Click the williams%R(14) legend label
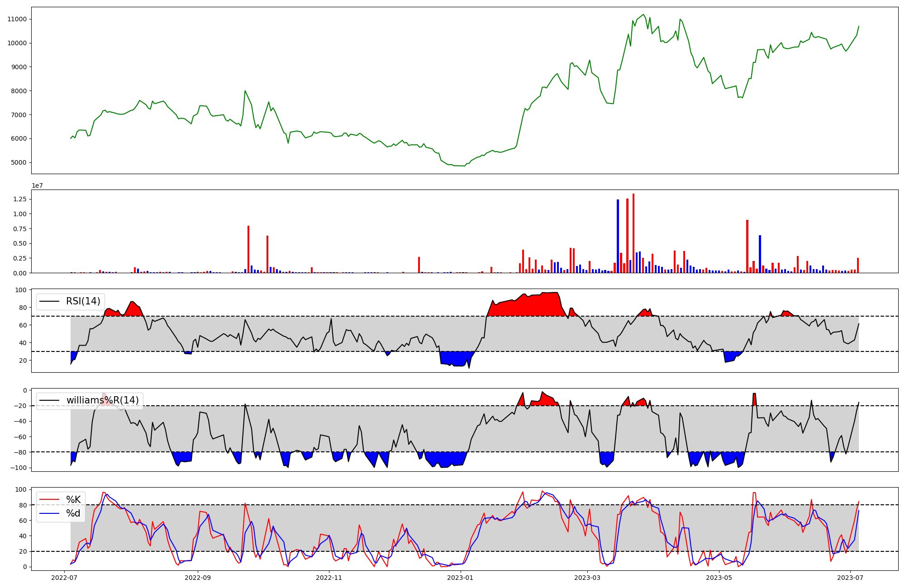This screenshot has width=905, height=588. click(x=102, y=400)
